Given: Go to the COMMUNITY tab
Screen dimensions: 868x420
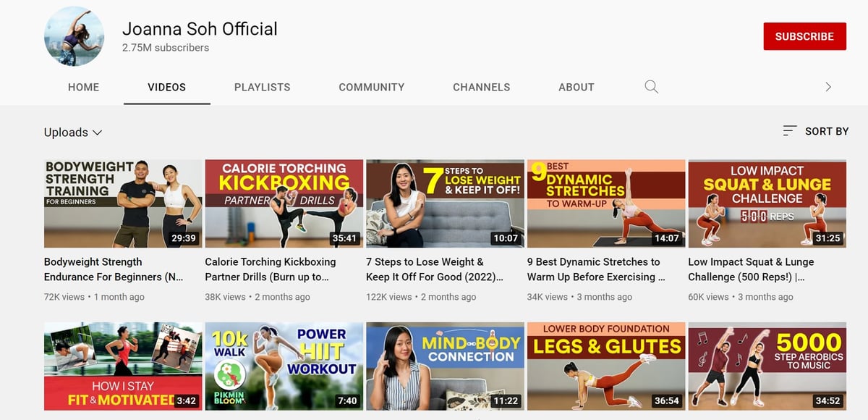Looking at the screenshot, I should (x=371, y=87).
